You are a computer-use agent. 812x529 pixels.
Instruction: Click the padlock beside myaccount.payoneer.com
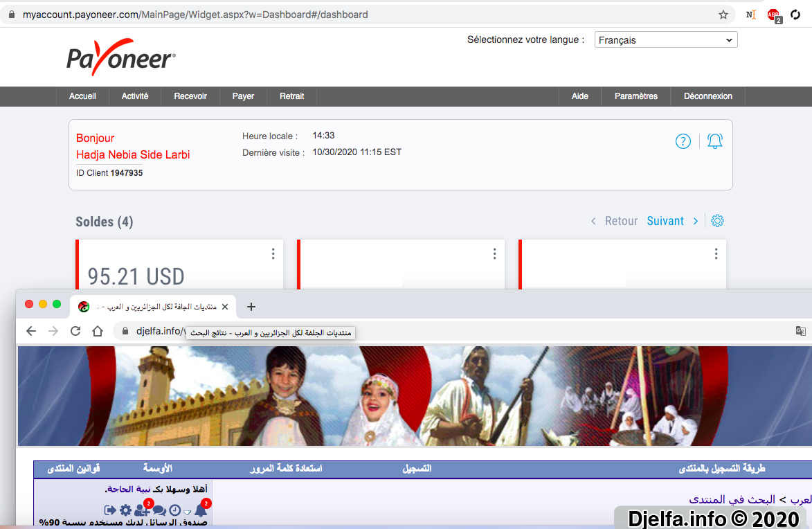[x=11, y=15]
